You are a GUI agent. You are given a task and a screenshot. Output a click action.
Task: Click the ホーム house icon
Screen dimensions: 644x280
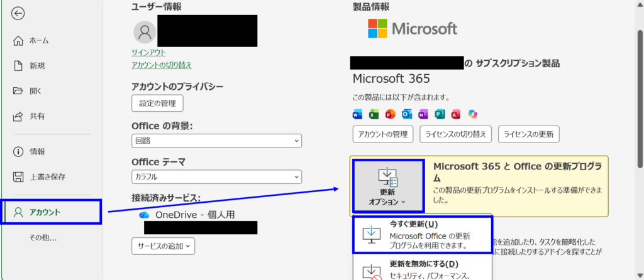point(18,41)
